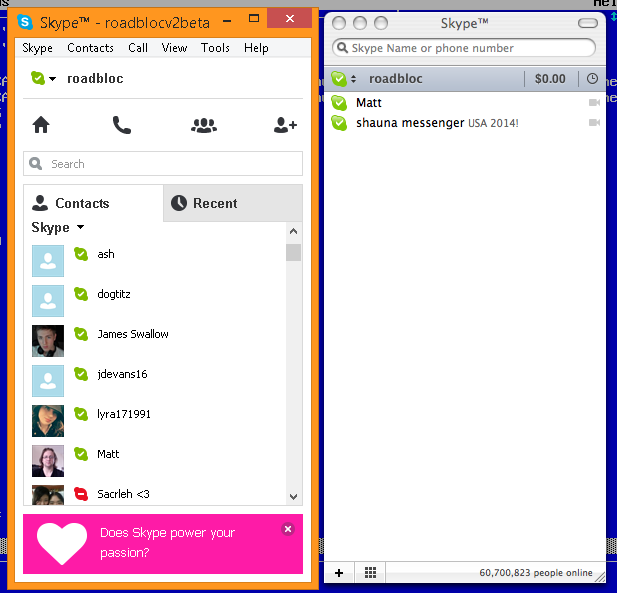The width and height of the screenshot is (617, 593).
Task: Switch to the Contacts tab
Action: coord(93,203)
